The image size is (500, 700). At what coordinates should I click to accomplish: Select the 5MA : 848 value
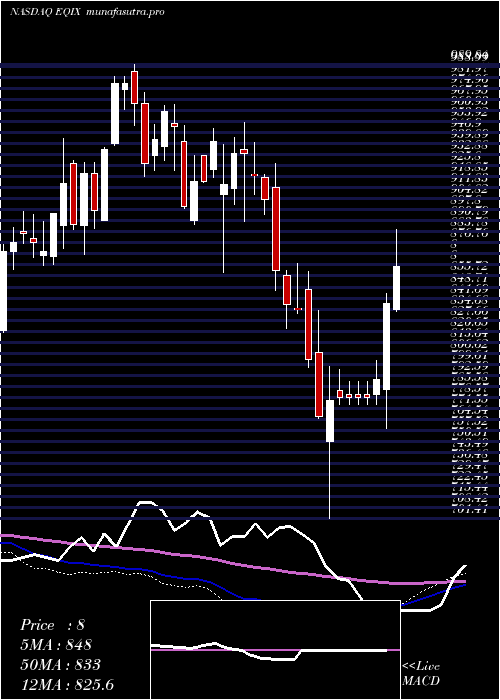56,645
